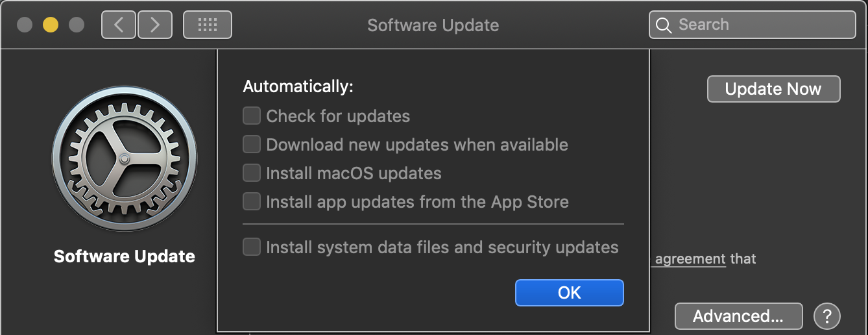This screenshot has width=868, height=335.
Task: Click the Software Update gear icon
Action: pos(125,159)
